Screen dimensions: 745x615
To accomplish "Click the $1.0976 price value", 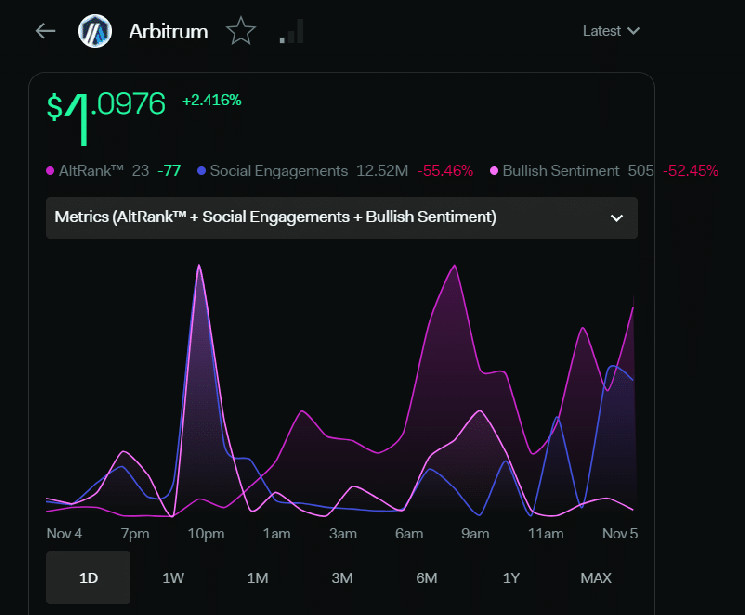I will [106, 106].
